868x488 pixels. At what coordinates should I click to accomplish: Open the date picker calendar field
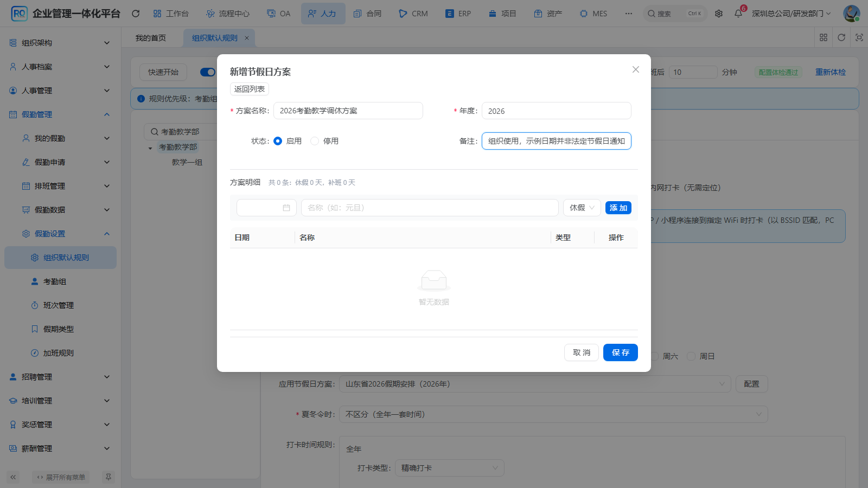click(266, 208)
